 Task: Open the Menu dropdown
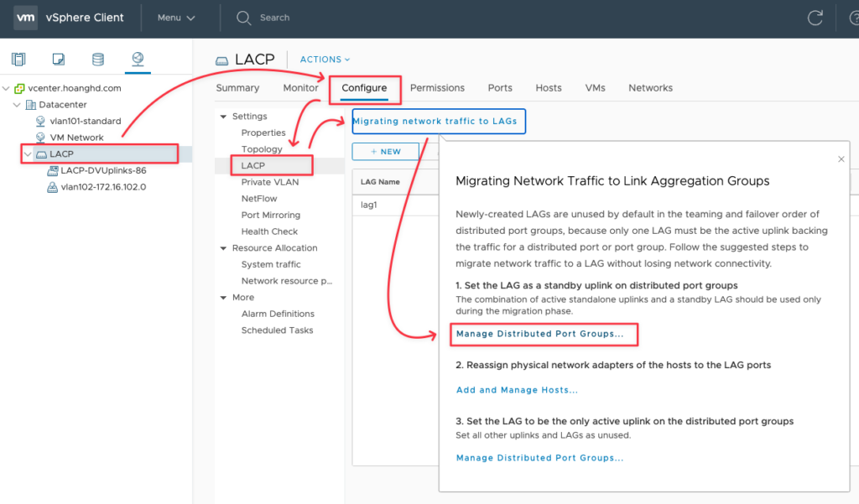pyautogui.click(x=176, y=18)
